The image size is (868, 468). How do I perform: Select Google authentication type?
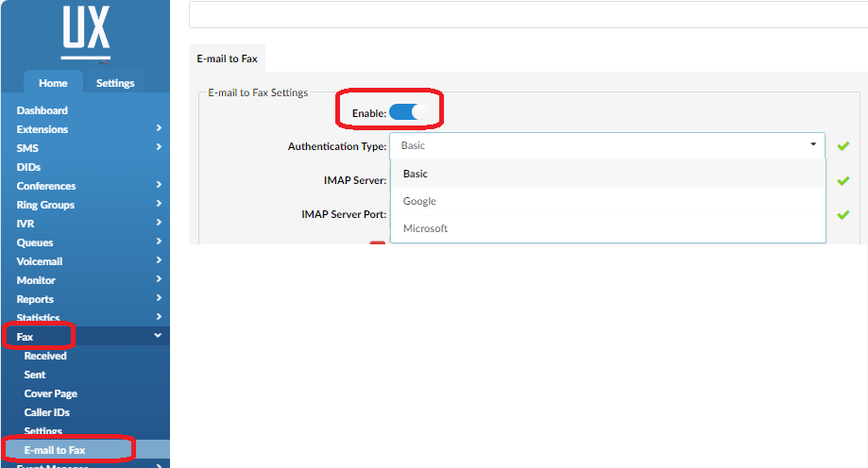608,201
